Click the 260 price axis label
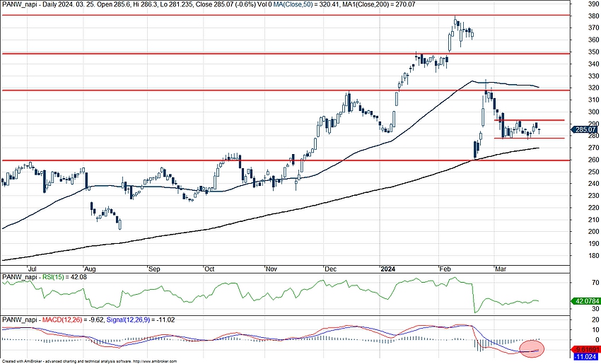The image size is (601, 364). 593,160
